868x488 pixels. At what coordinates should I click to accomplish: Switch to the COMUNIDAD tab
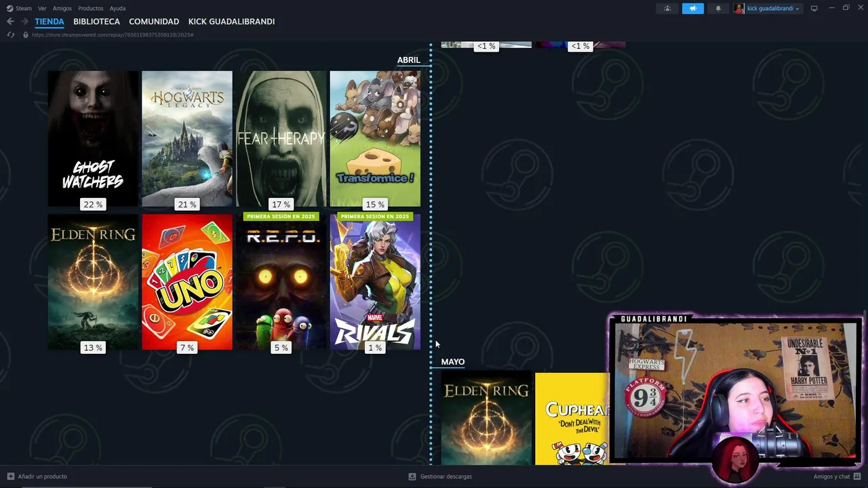pos(154,22)
